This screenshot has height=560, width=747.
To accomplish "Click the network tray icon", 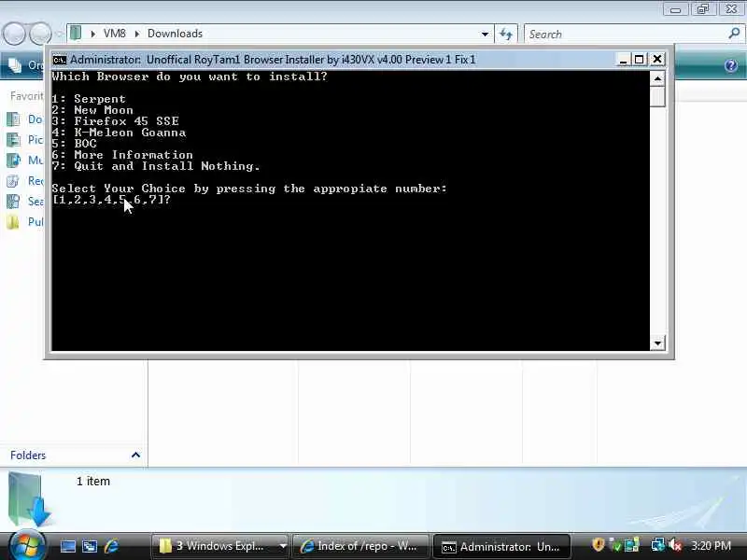I will coord(658,545).
